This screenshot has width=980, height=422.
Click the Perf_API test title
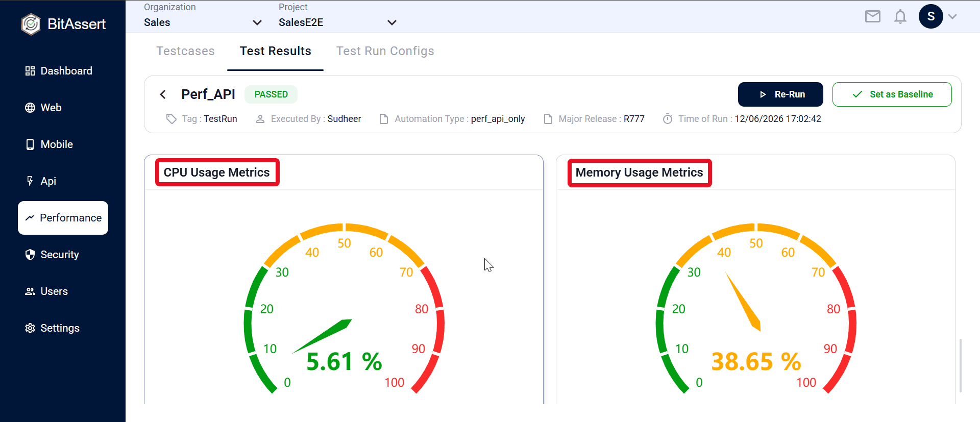click(x=208, y=94)
